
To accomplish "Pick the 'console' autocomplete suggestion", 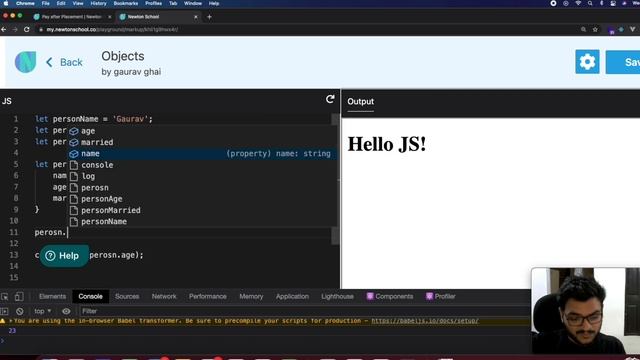I will coord(202,165).
